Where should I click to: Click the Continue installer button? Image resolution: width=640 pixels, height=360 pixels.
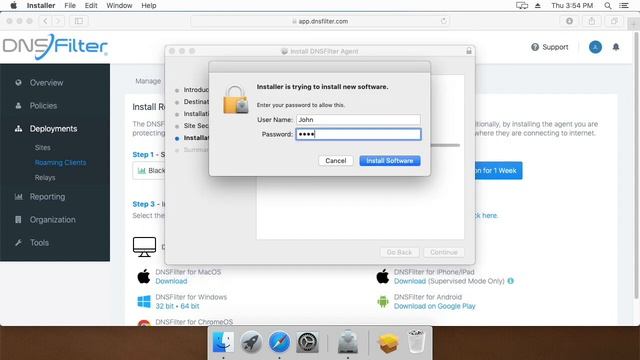(444, 252)
